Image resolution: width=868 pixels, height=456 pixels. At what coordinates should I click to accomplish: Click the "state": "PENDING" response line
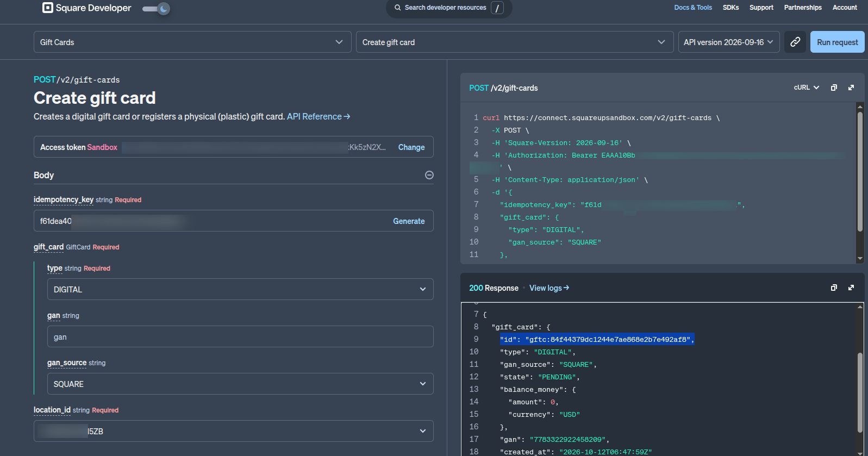click(540, 377)
